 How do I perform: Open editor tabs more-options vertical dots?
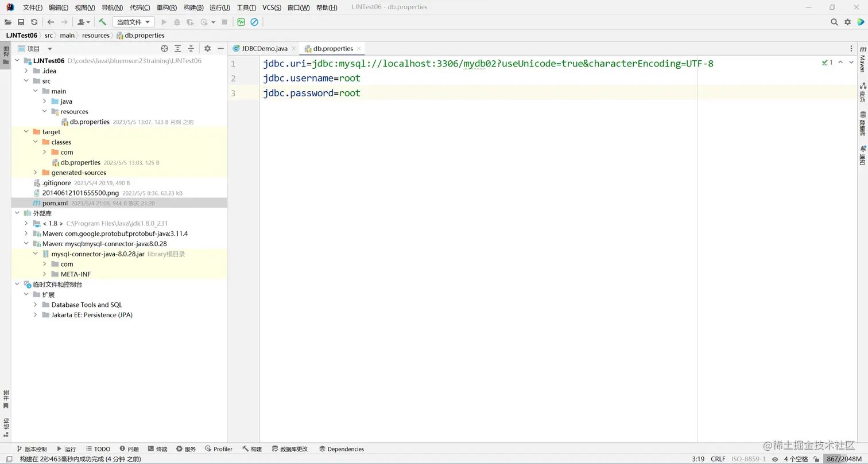coord(851,49)
